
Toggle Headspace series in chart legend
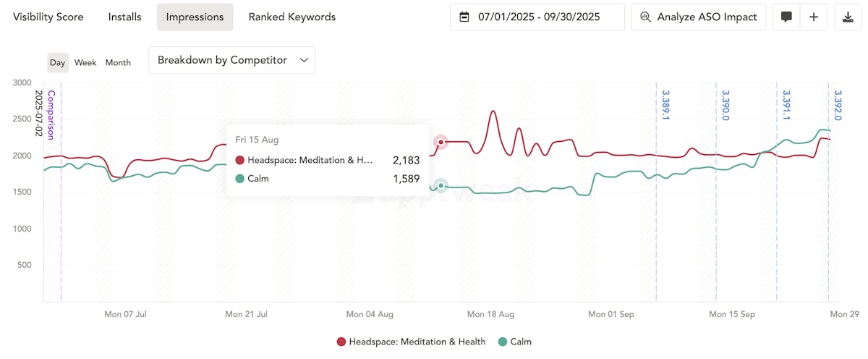411,342
